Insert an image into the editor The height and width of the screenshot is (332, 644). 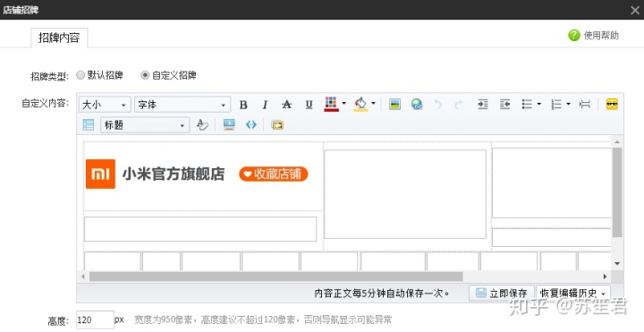coord(394,105)
